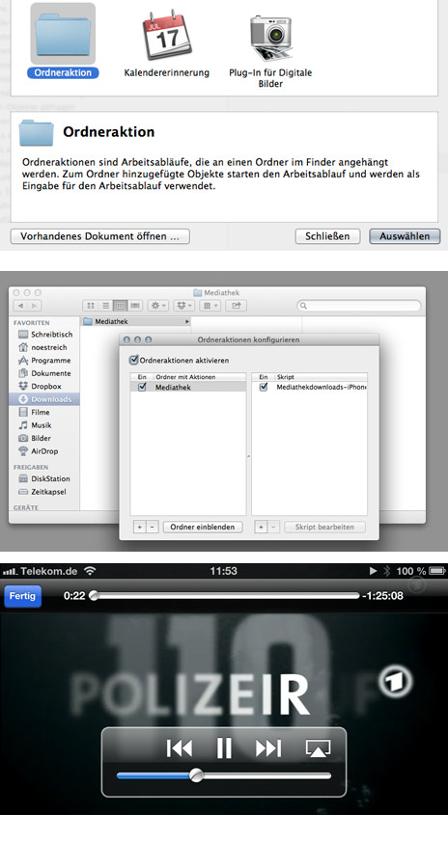The width and height of the screenshot is (448, 868).
Task: Toggle the Mediathek folder action checkbox
Action: (143, 388)
